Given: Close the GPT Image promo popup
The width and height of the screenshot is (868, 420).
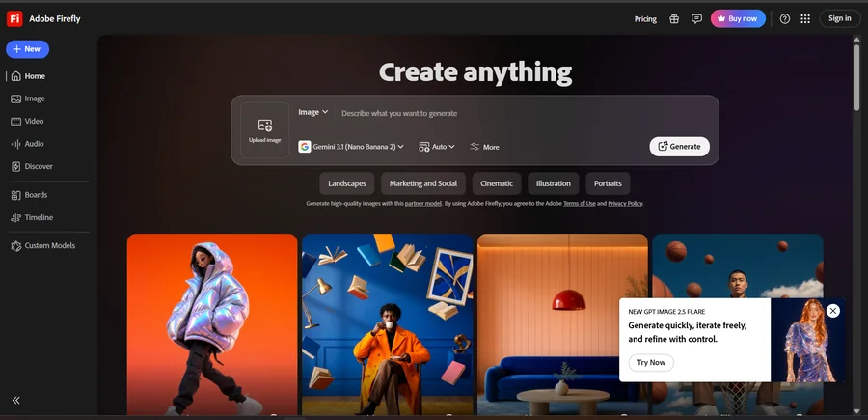Looking at the screenshot, I should point(833,311).
